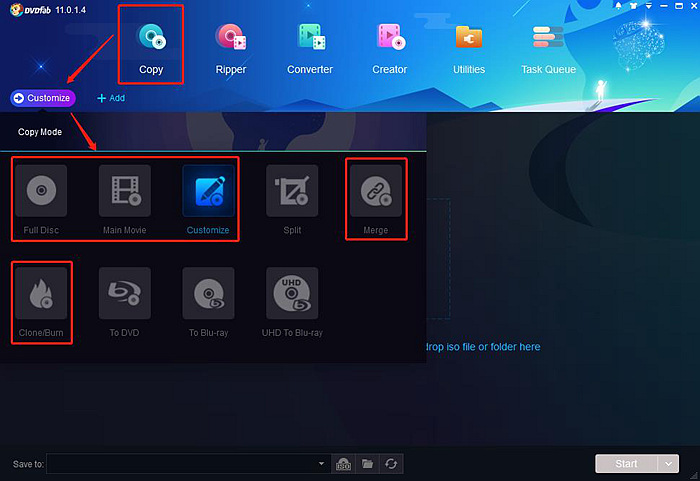Click the skin shirt icon
This screenshot has width=700, height=481.
pos(633,6)
